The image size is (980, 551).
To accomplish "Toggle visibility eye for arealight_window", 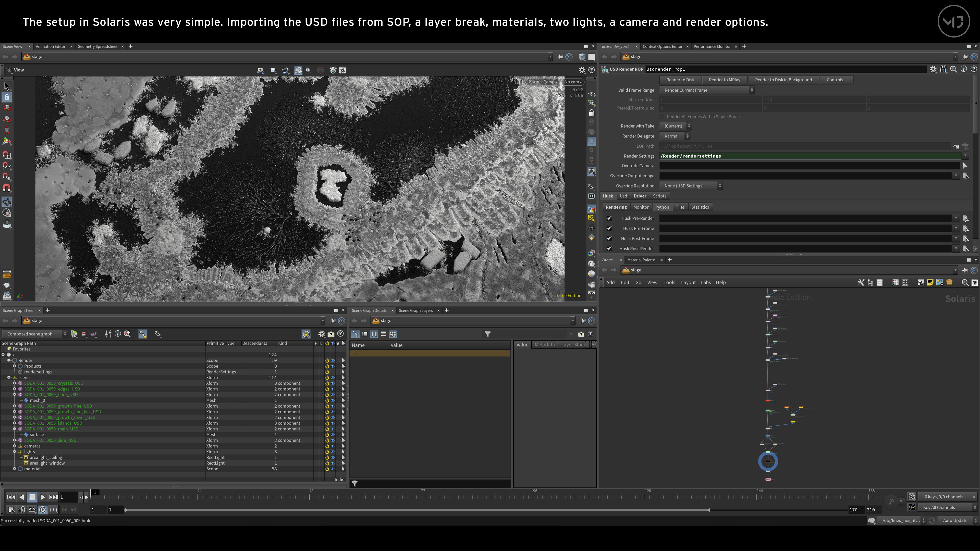I will [333, 463].
